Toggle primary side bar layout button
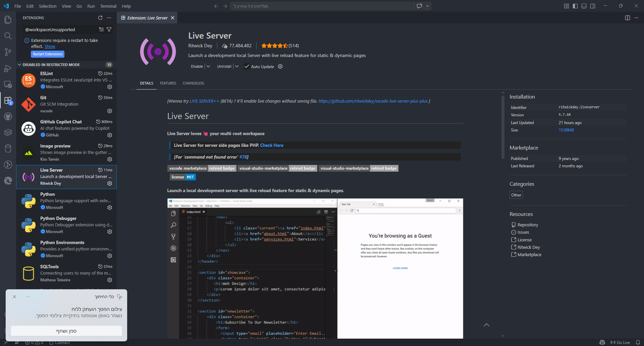 click(x=575, y=6)
